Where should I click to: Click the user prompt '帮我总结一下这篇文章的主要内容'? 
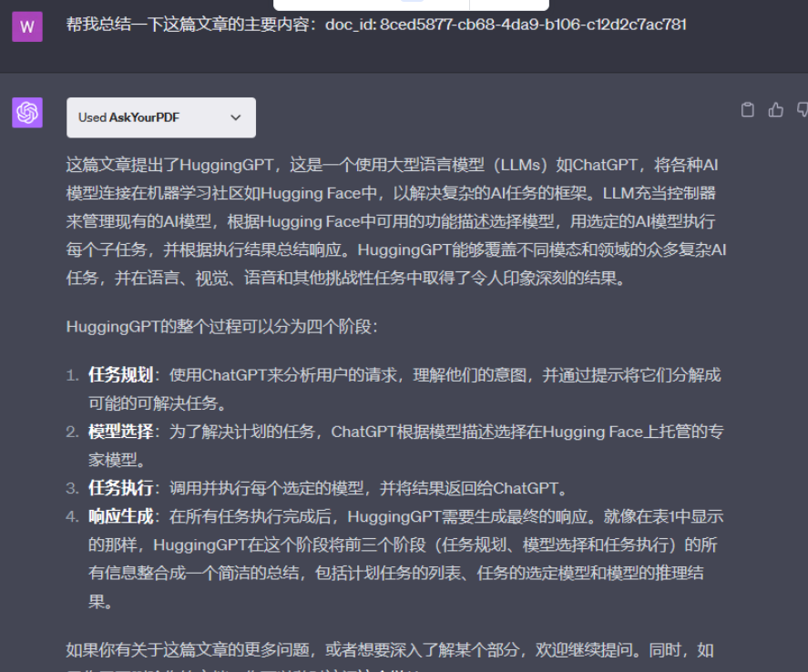tap(191, 25)
